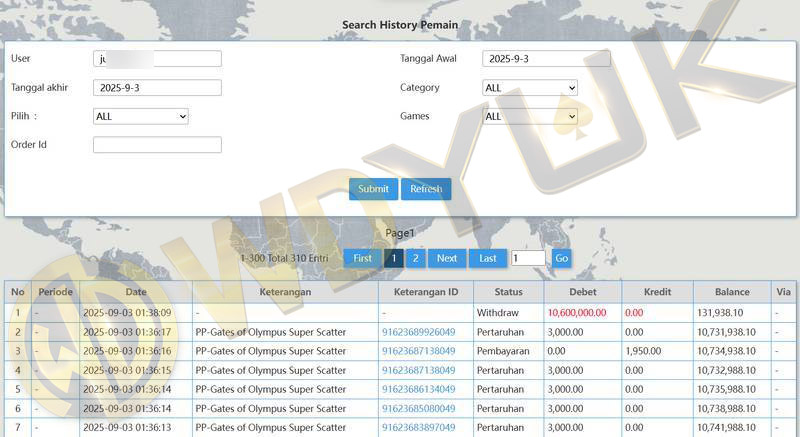Click the No column header
800x437 pixels.
click(18, 292)
